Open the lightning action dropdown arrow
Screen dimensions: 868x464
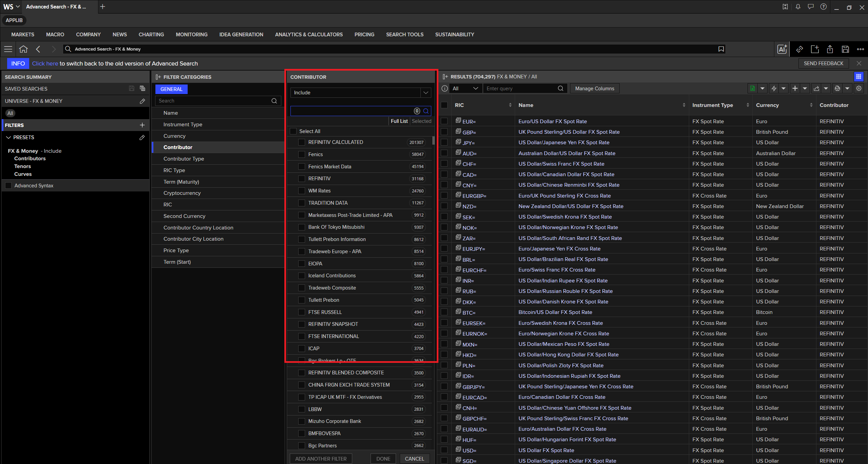tap(784, 89)
